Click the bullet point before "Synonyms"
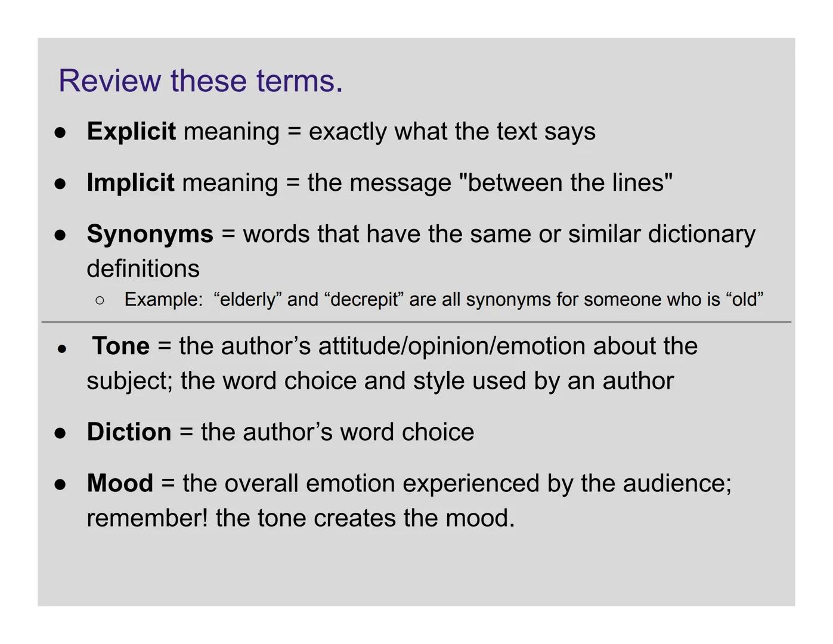Viewport: 833px width, 644px height. (60, 235)
